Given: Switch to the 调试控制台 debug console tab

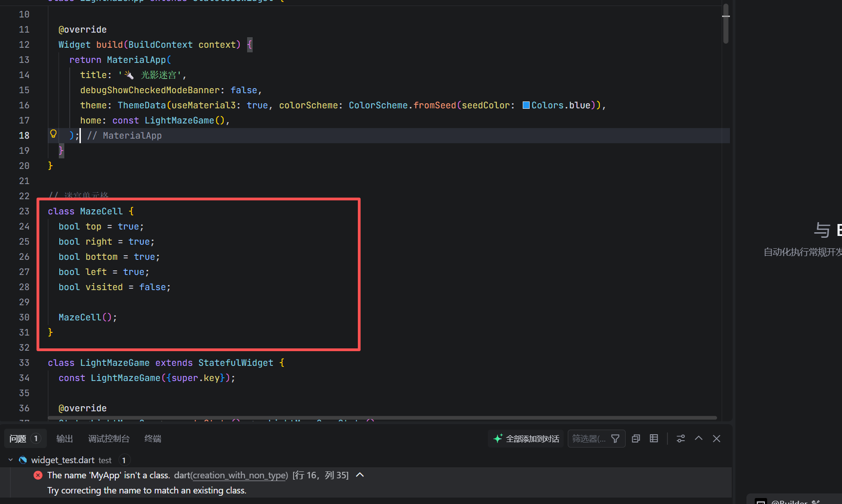Looking at the screenshot, I should (109, 439).
